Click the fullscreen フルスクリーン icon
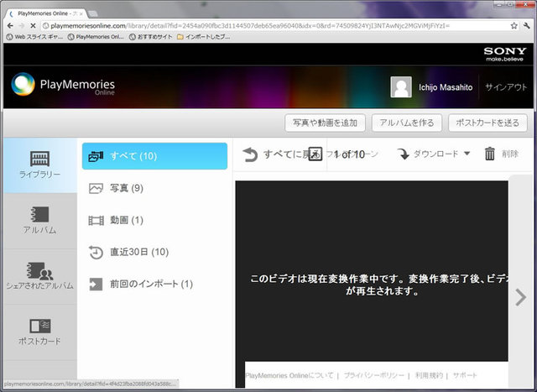Image resolution: width=537 pixels, height=392 pixels. tap(315, 154)
